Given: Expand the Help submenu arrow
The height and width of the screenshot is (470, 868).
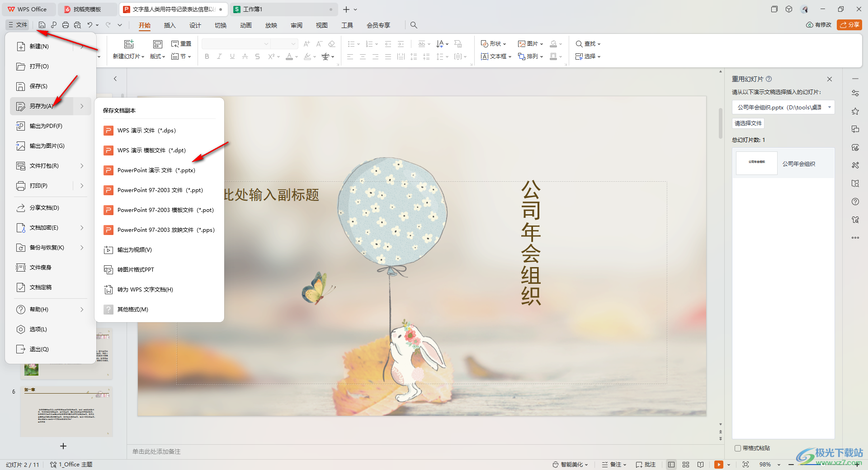Looking at the screenshot, I should click(82, 310).
